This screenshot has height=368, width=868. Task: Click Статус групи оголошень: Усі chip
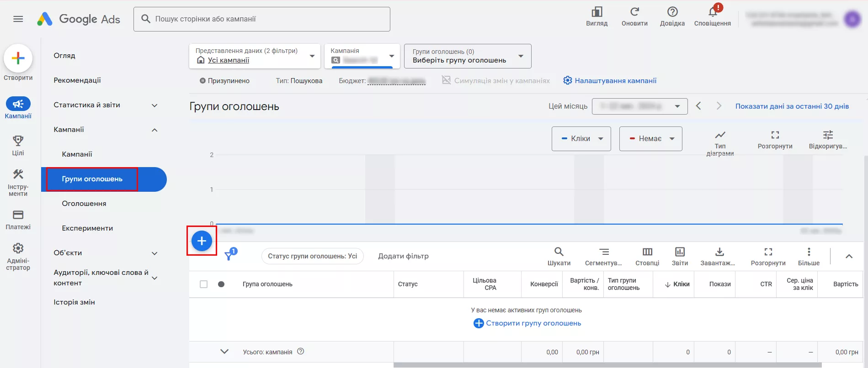[x=313, y=256]
